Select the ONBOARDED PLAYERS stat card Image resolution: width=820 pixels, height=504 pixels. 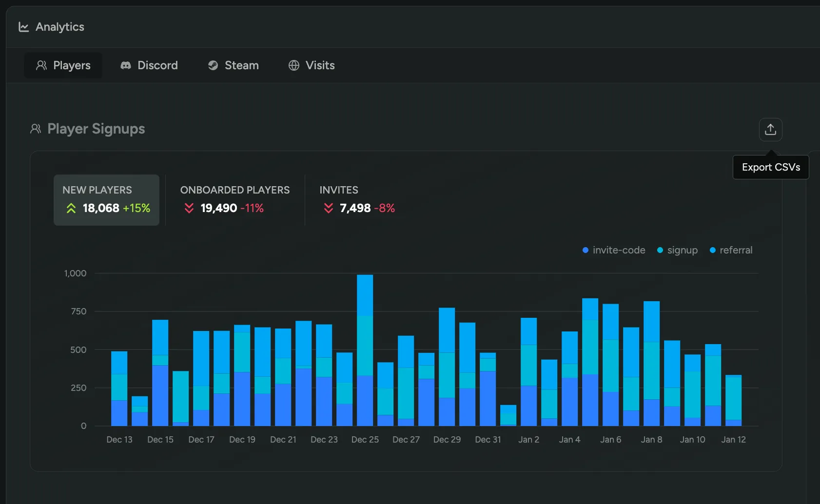[x=235, y=200]
